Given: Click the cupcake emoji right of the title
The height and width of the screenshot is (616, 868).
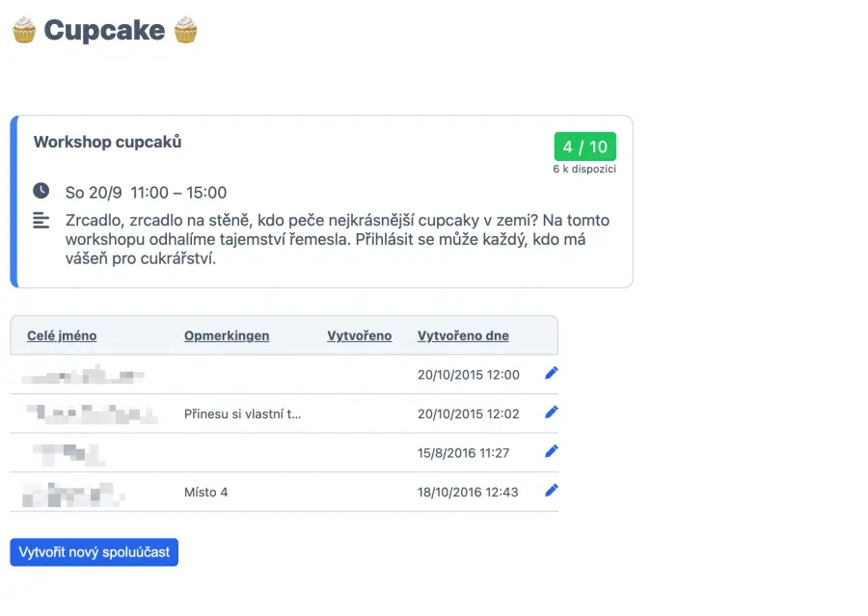Looking at the screenshot, I should (185, 30).
